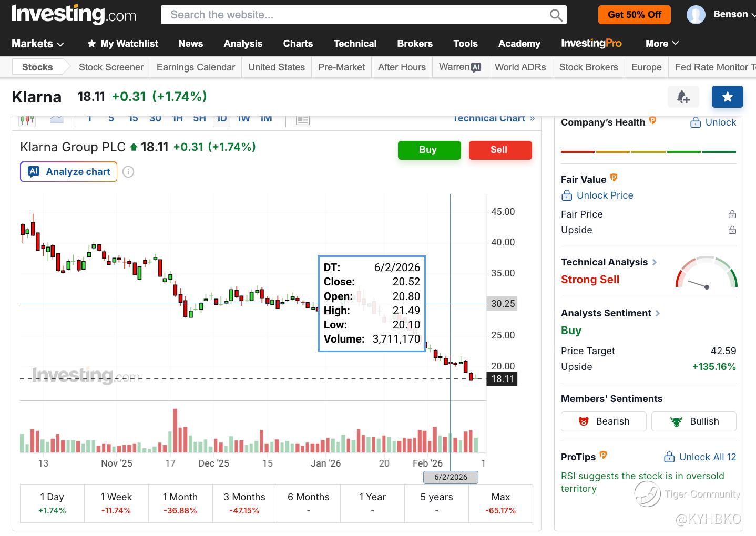Screen dimensions: 756x536
Task: Switch chart type using the candlestick icon
Action: (27, 119)
